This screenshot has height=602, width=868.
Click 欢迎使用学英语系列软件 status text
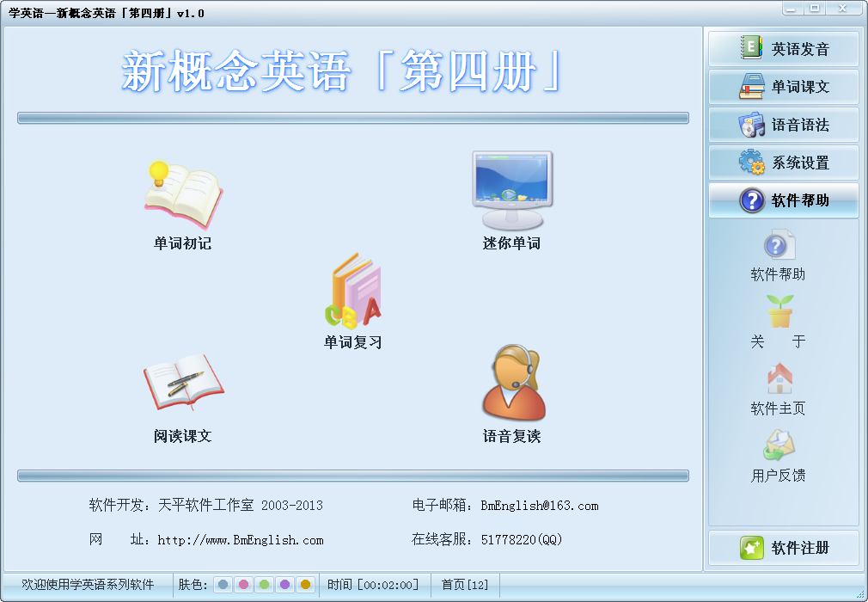pyautogui.click(x=88, y=585)
